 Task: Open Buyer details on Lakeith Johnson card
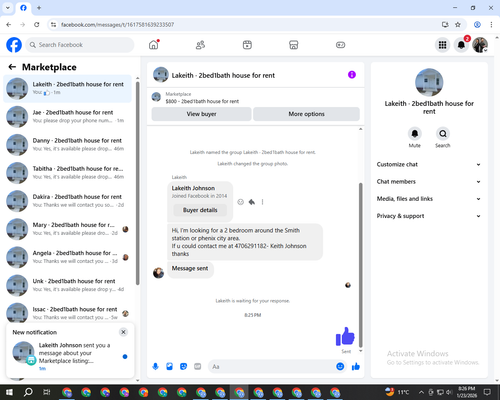(x=200, y=210)
